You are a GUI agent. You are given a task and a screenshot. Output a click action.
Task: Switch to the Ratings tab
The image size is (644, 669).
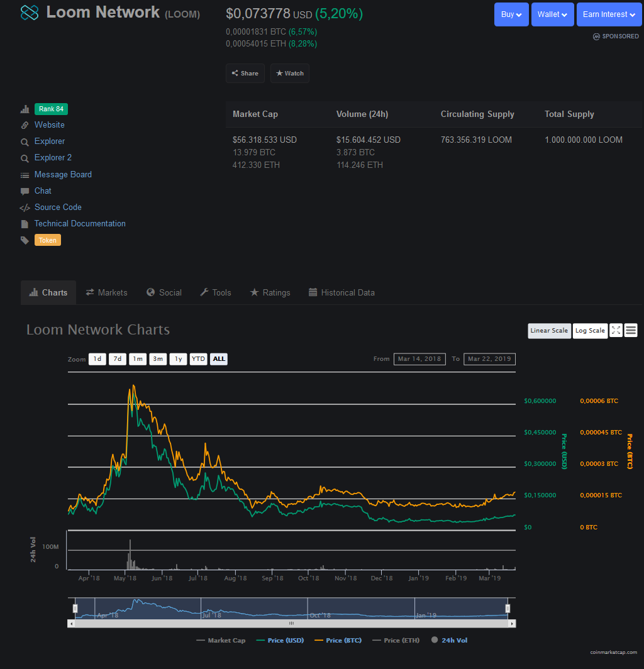(x=270, y=293)
